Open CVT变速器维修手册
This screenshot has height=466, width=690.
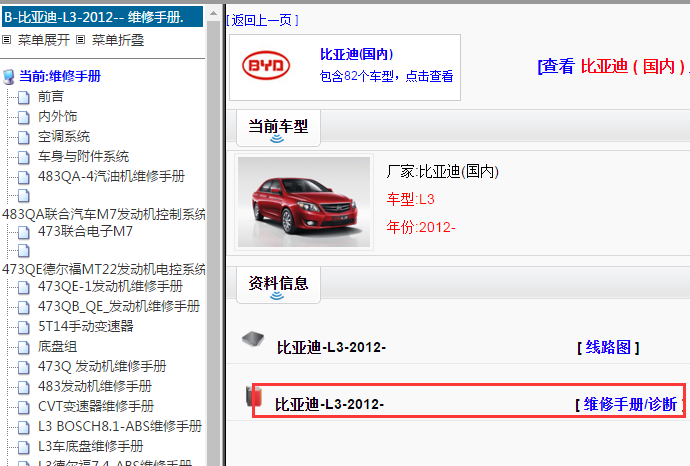96,406
